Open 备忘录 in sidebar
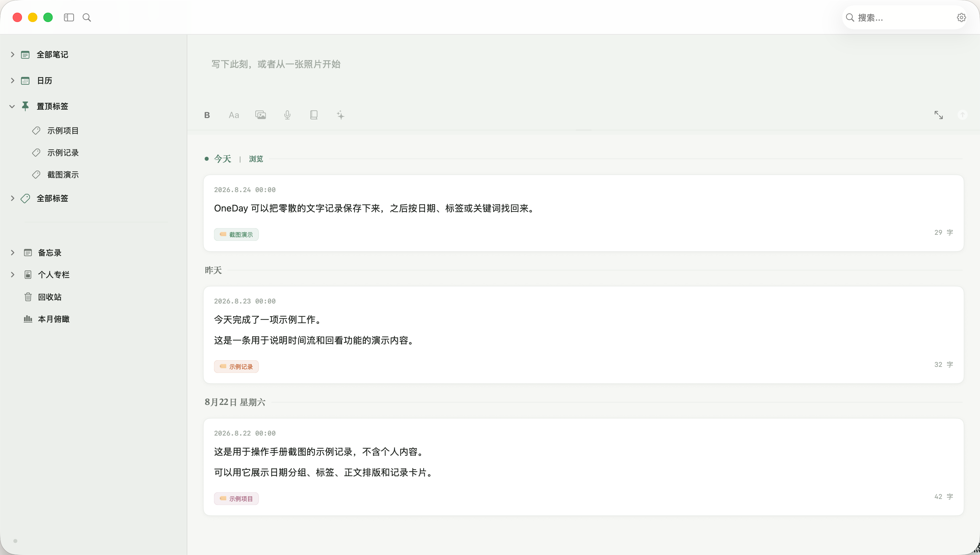The height and width of the screenshot is (555, 980). pyautogui.click(x=50, y=253)
